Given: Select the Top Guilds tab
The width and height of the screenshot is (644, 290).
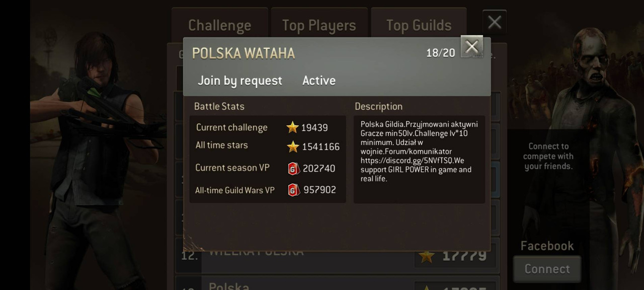Looking at the screenshot, I should coord(419,25).
